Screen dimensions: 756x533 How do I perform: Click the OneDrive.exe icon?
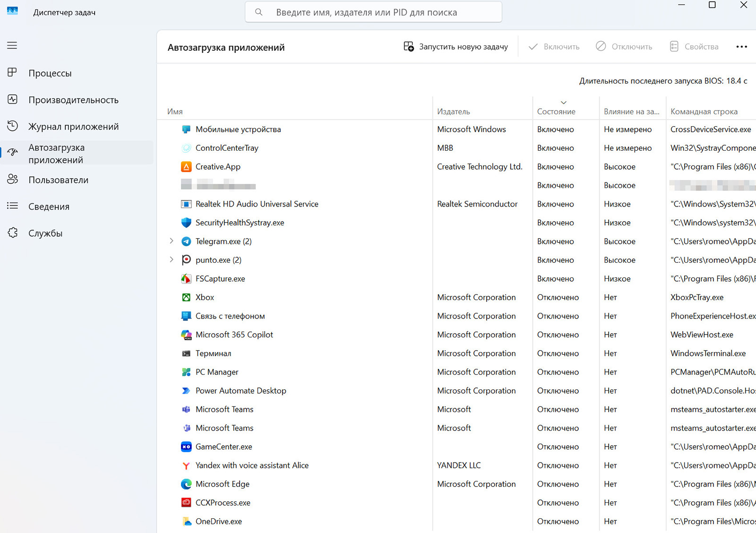tap(186, 522)
